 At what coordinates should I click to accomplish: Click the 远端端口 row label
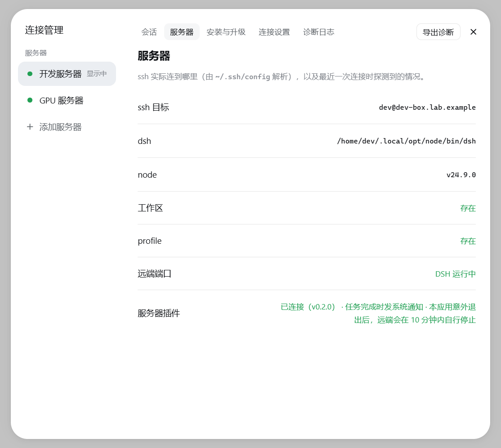[154, 274]
